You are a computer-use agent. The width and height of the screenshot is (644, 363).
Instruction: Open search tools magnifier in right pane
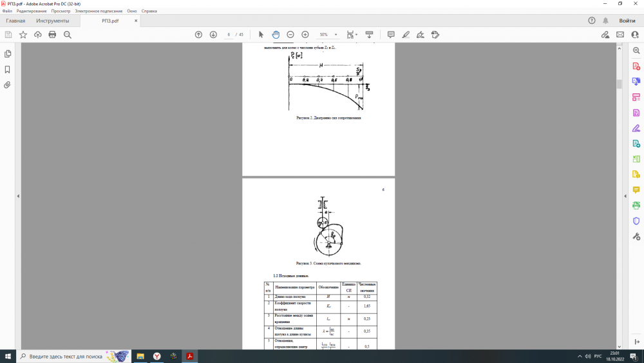click(x=636, y=50)
